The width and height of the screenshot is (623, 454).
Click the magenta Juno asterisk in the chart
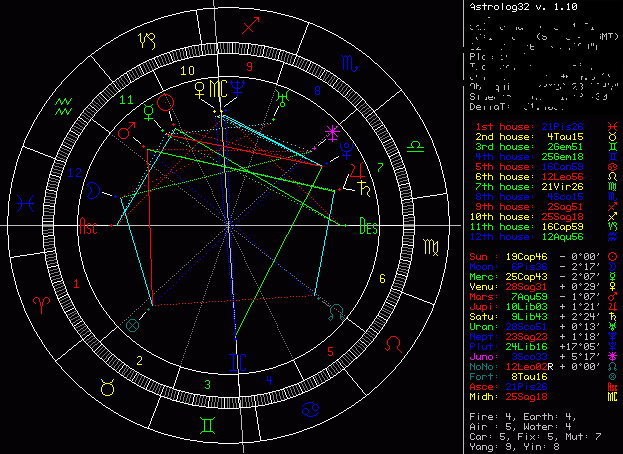click(334, 133)
